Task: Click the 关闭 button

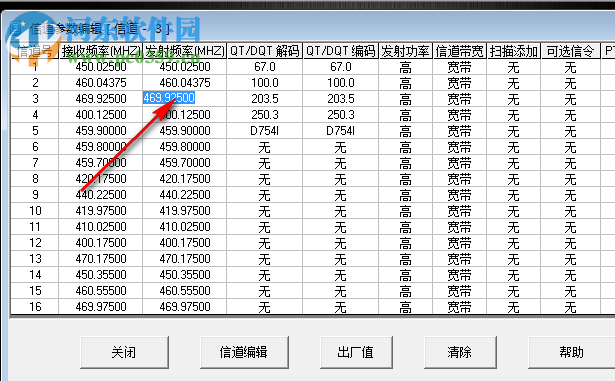Action: click(x=124, y=352)
